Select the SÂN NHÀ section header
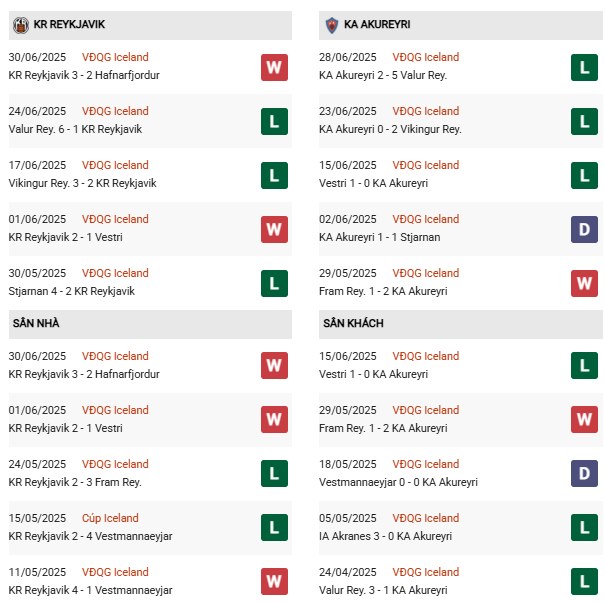 point(38,324)
